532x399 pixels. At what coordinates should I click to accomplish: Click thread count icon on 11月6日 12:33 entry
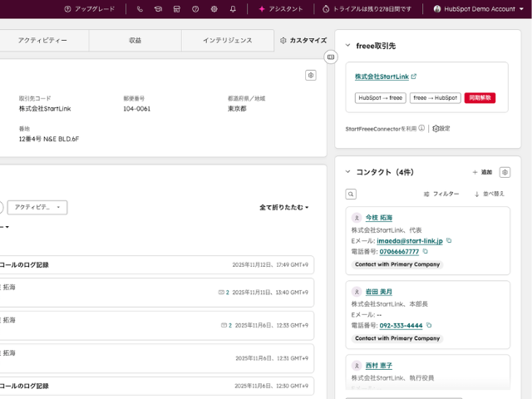[x=226, y=325]
